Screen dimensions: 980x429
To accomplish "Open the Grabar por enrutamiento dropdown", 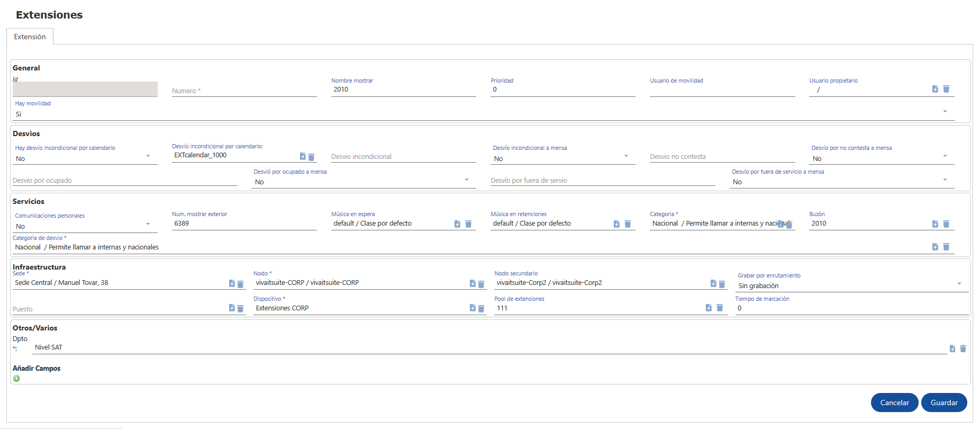I will [959, 284].
